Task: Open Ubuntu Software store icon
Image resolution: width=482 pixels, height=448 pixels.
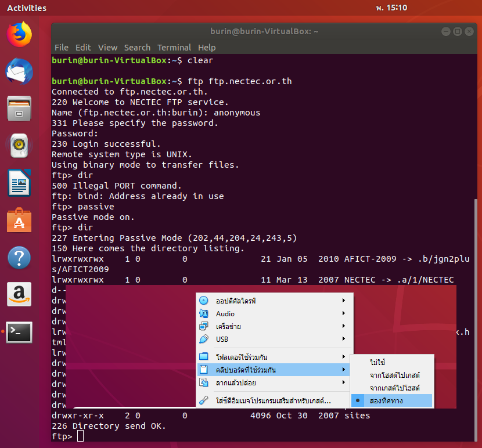Action: click(19, 221)
